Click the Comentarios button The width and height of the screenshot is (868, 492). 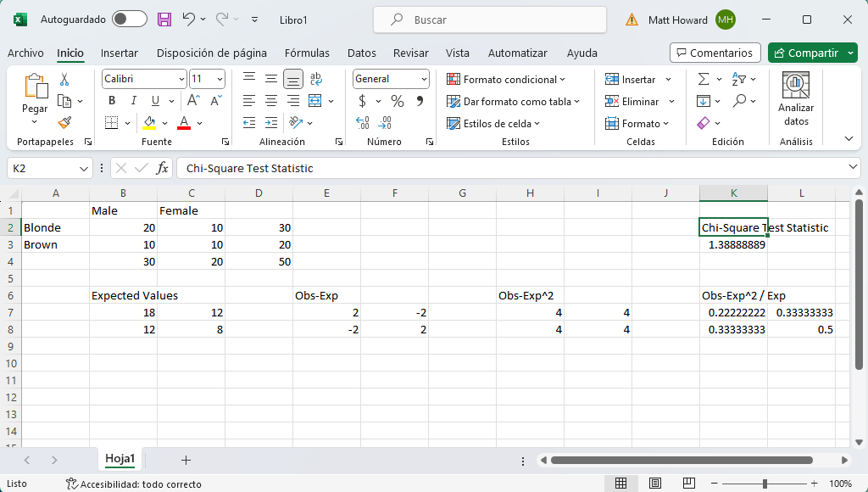click(x=715, y=53)
